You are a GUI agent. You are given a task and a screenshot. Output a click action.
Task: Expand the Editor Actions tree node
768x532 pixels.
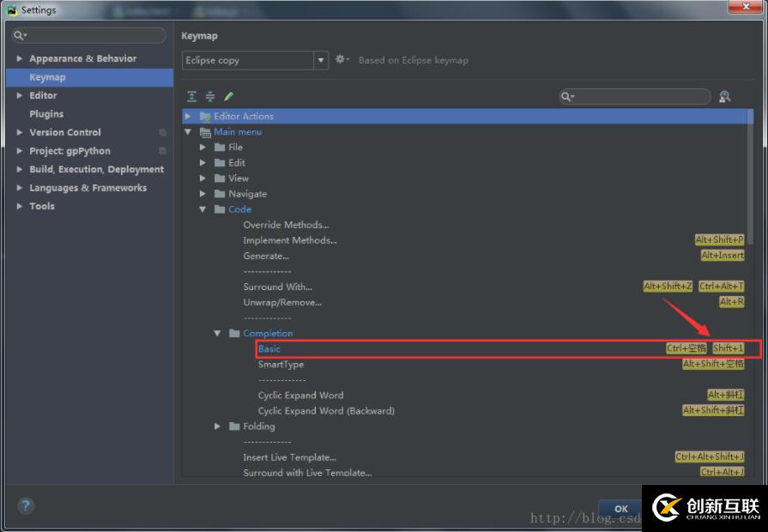click(188, 116)
